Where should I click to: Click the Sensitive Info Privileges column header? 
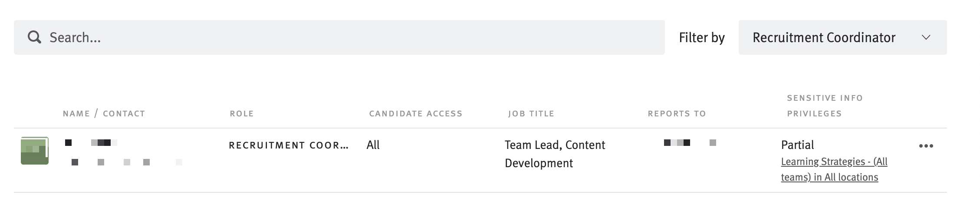click(x=824, y=106)
